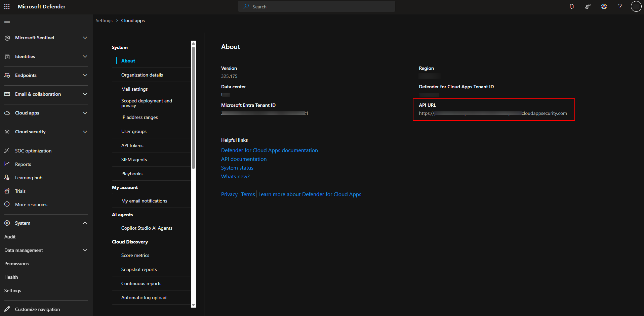Open Defender for Cloud Apps documentation link
644x316 pixels.
tap(269, 150)
